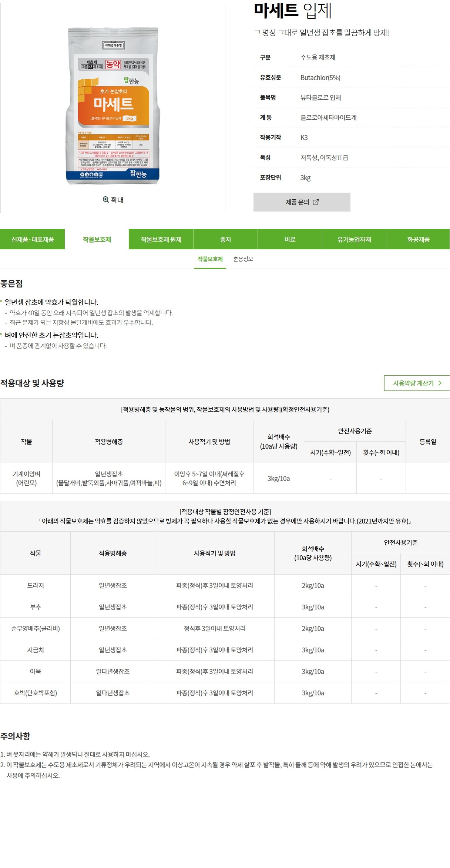Image resolution: width=450 pixels, height=868 pixels.
Task: Click the 마세트 입제 product title
Action: 292,10
